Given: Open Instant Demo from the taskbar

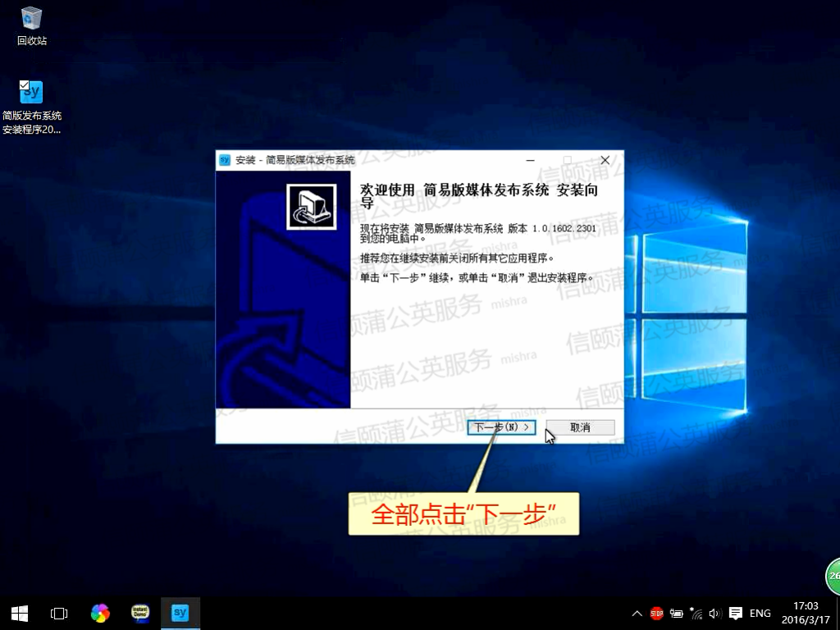Looking at the screenshot, I should pyautogui.click(x=140, y=613).
